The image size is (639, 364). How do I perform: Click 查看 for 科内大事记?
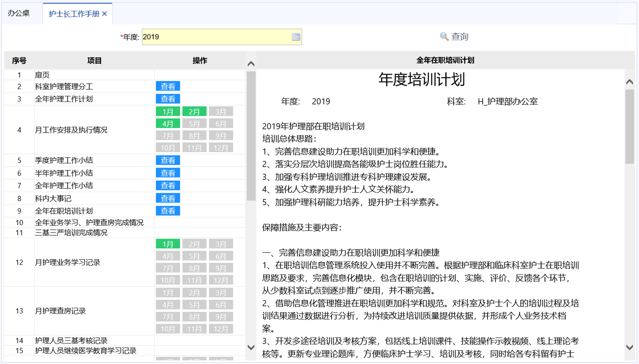click(x=168, y=198)
